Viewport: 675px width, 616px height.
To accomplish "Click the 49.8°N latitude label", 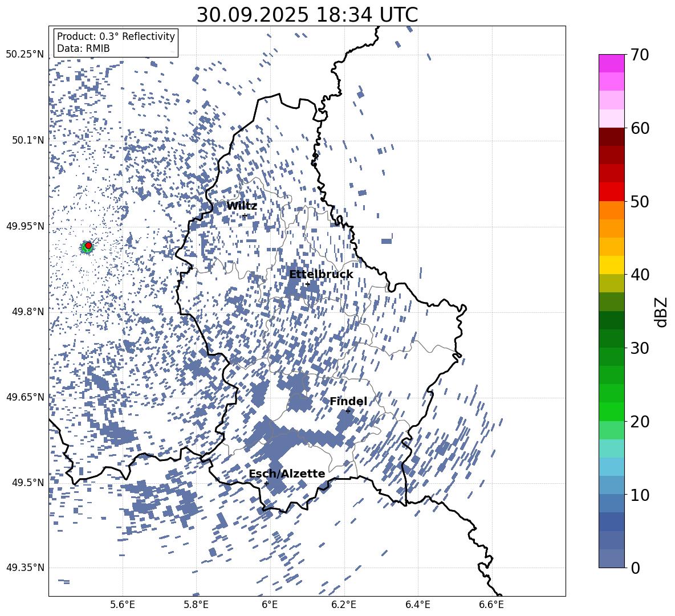I will coord(27,311).
